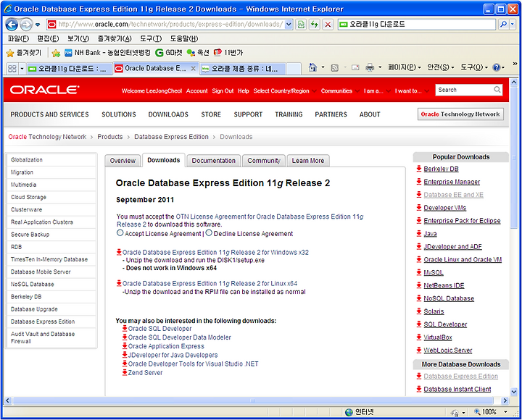The width and height of the screenshot is (522, 420).
Task: Click Sign Out in Oracle header
Action: pyautogui.click(x=223, y=91)
